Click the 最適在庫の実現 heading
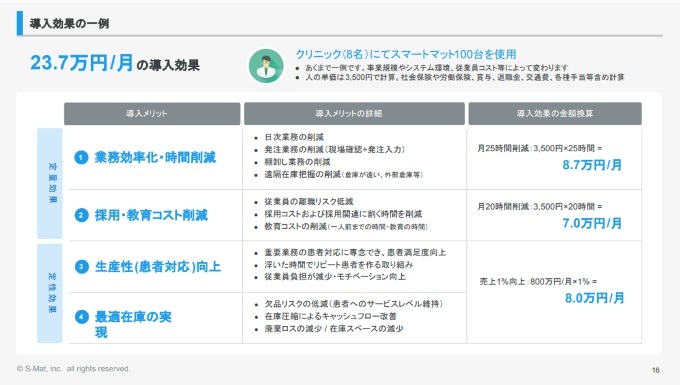Screen dimensions: 680x385 [x=133, y=324]
